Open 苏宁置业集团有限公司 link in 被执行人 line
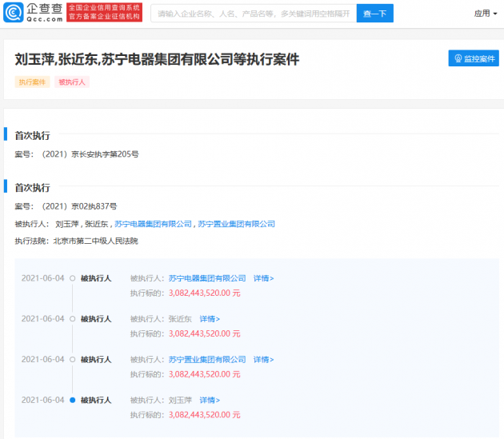 [236, 224]
